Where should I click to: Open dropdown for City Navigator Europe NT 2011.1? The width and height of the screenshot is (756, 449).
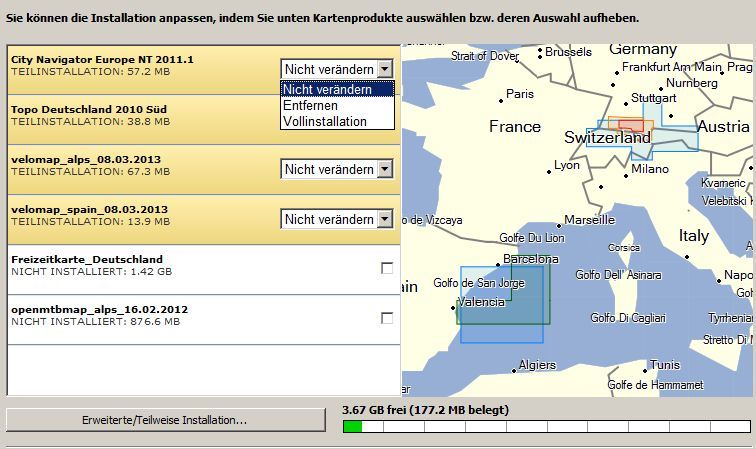pos(385,69)
